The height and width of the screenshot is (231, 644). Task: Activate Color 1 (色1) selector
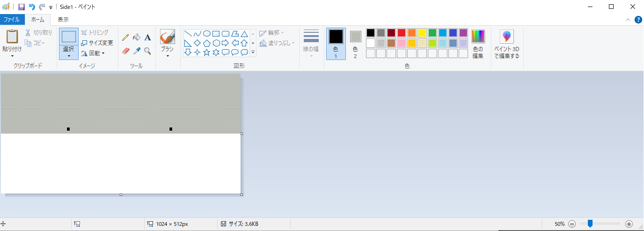pos(336,44)
